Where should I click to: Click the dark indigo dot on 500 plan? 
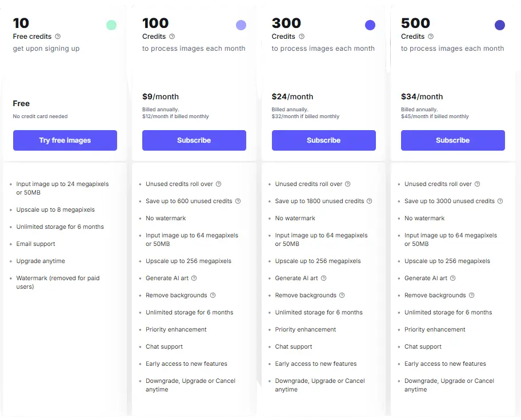(x=500, y=25)
